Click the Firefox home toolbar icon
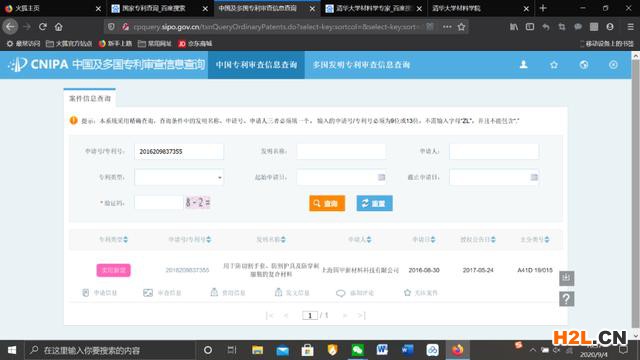This screenshot has width=640, height=360. (x=59, y=27)
